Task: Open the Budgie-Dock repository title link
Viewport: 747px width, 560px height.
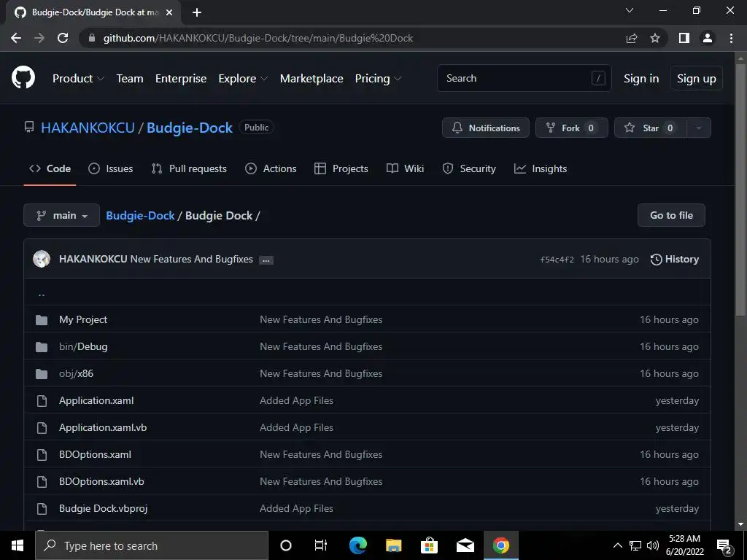Action: (190, 128)
